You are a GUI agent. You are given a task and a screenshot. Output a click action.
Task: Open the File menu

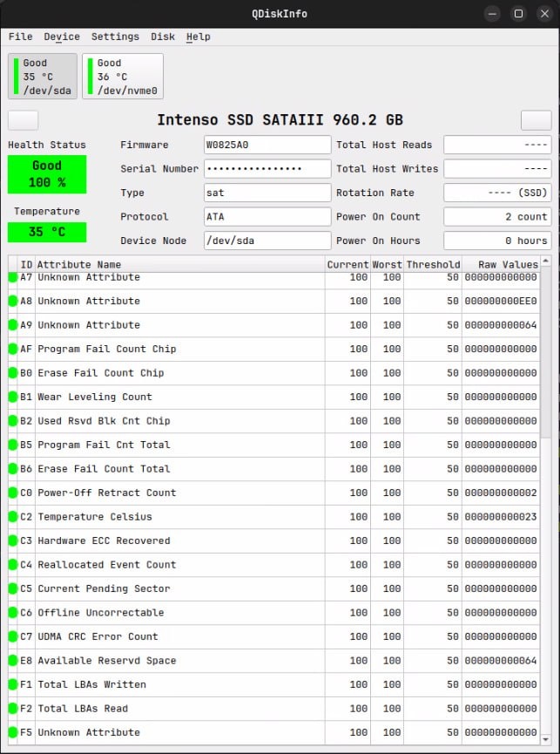(20, 37)
